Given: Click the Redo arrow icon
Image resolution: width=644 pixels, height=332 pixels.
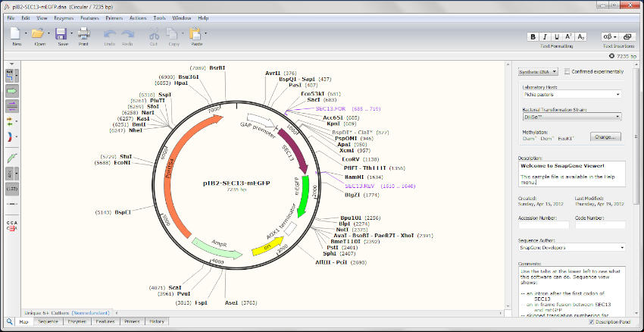Looking at the screenshot, I should (x=128, y=34).
